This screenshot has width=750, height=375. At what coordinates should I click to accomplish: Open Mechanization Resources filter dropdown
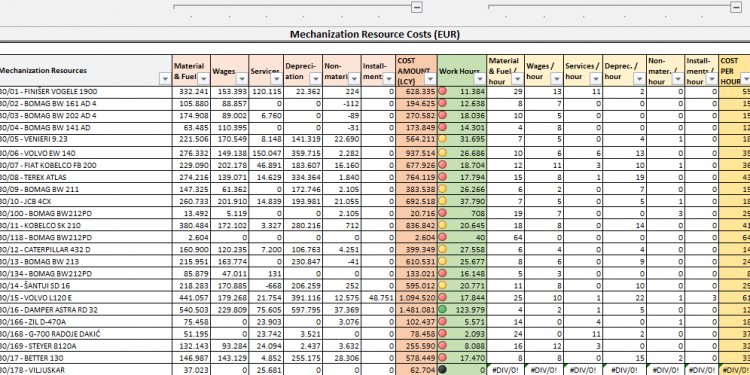[x=165, y=79]
